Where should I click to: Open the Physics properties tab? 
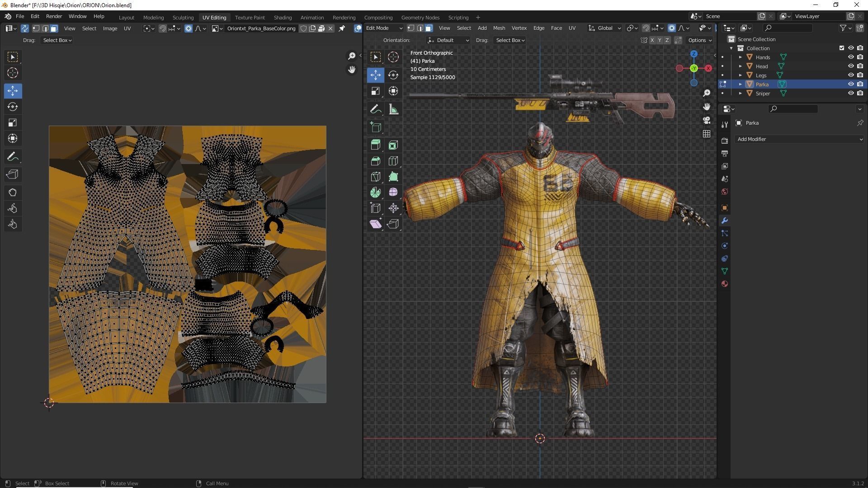pos(725,246)
